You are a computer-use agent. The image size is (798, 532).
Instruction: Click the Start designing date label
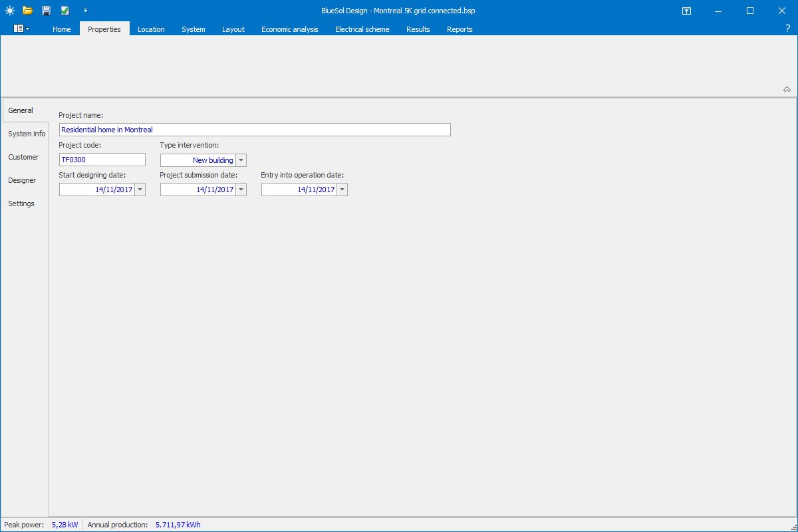(x=92, y=175)
